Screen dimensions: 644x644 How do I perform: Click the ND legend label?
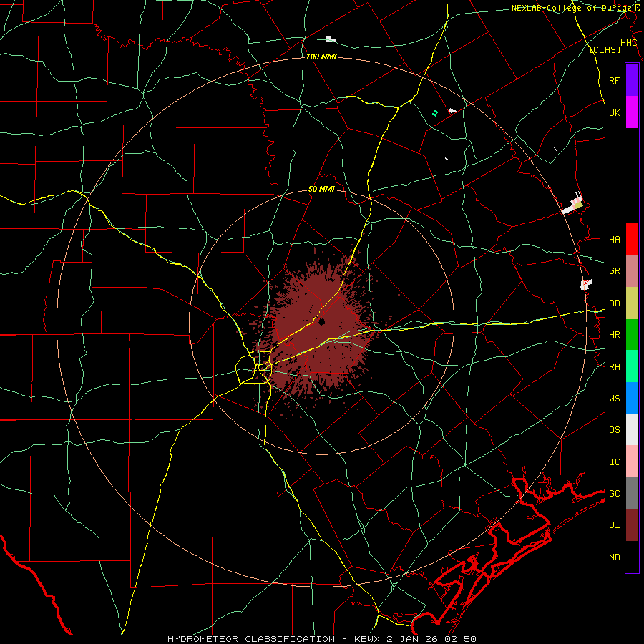(615, 557)
